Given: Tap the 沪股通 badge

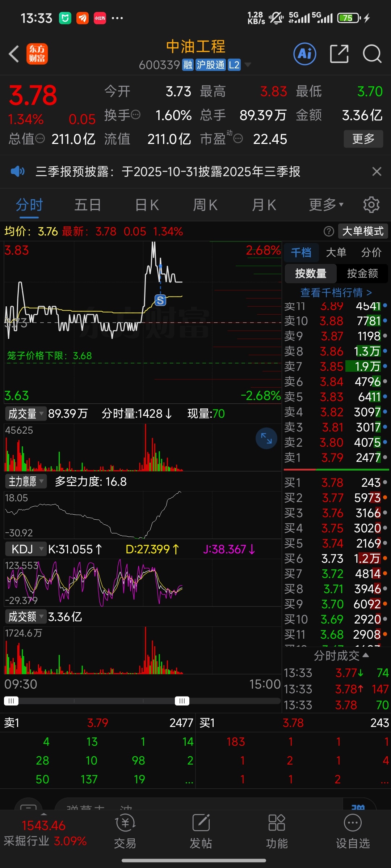Looking at the screenshot, I should click(x=211, y=65).
